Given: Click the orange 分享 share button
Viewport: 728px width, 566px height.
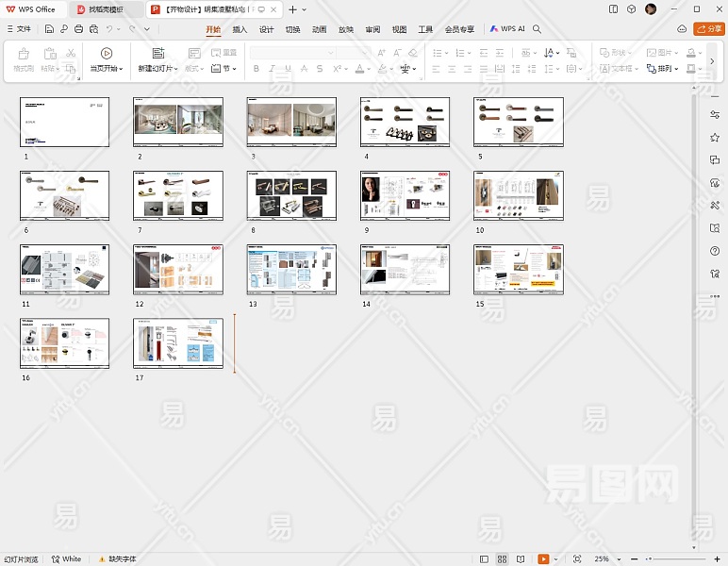Looking at the screenshot, I should pos(709,29).
